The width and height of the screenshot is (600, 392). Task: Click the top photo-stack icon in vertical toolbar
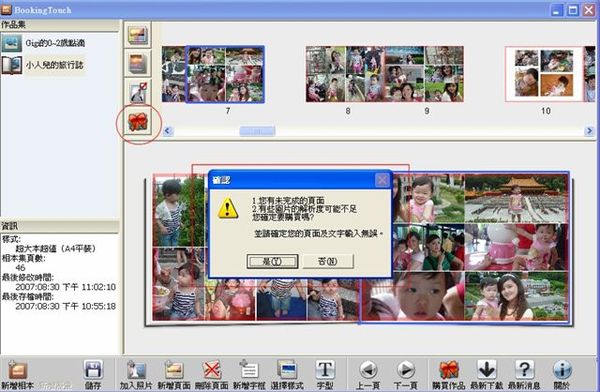[138, 35]
